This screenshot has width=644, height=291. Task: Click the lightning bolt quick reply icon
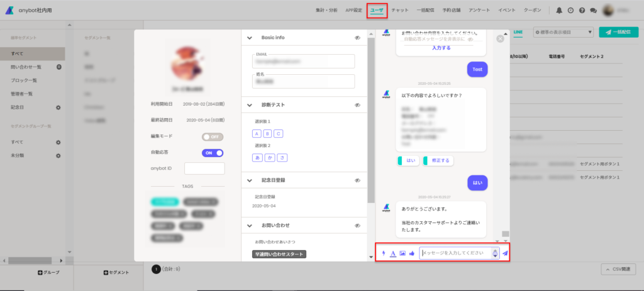(384, 253)
